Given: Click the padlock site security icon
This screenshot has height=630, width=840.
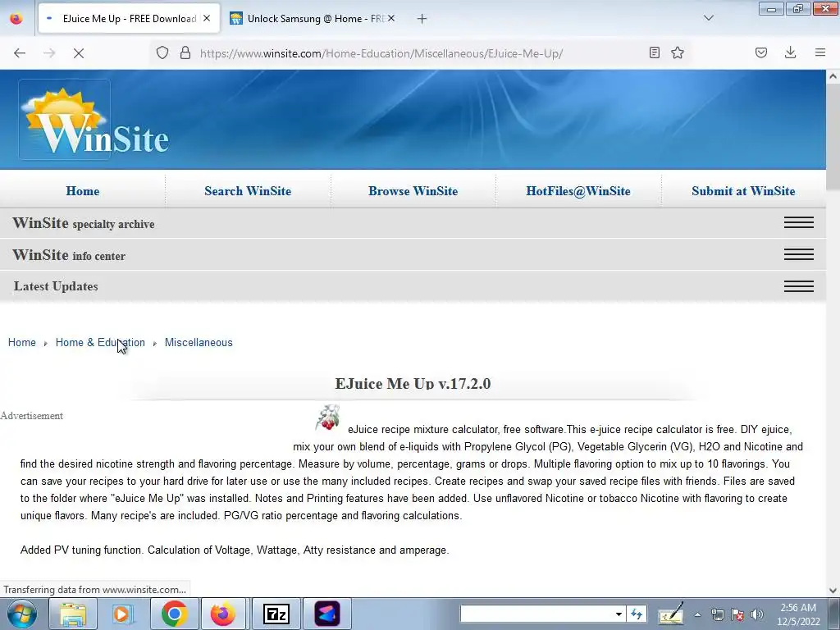Looking at the screenshot, I should 185,52.
